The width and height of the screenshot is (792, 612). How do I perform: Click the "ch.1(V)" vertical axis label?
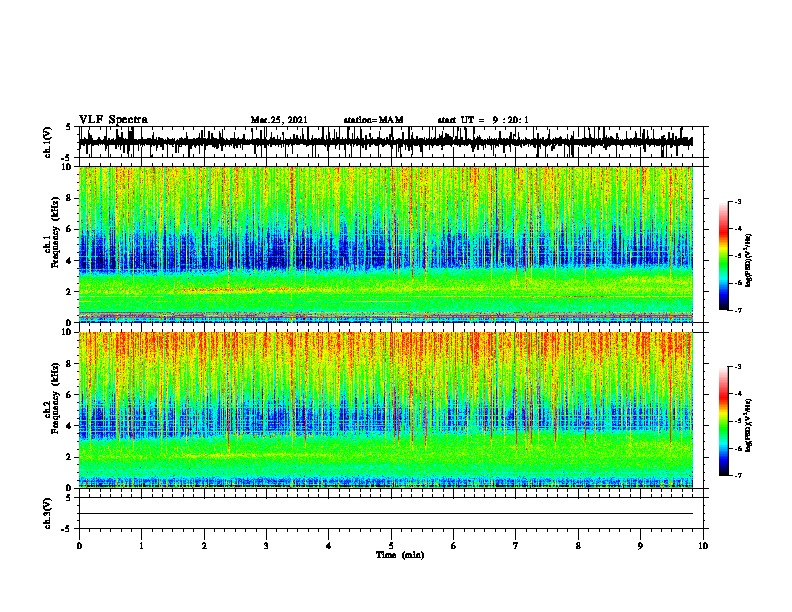point(48,142)
